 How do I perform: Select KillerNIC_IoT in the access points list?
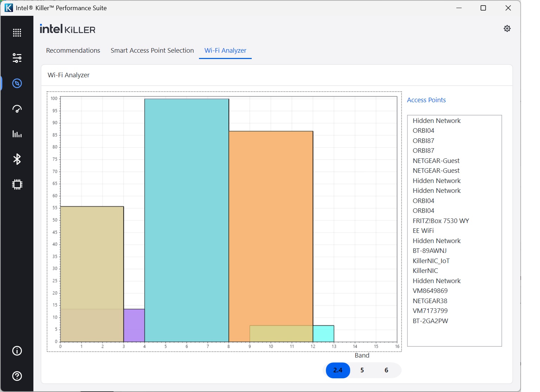(x=431, y=261)
